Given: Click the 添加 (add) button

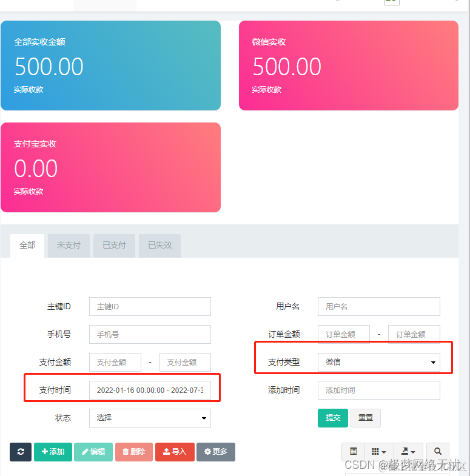Looking at the screenshot, I should 53,452.
